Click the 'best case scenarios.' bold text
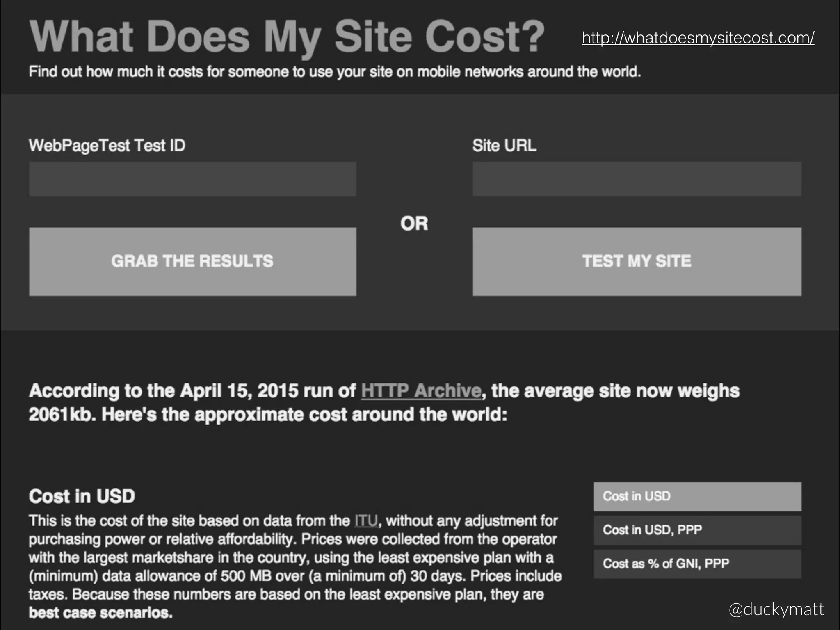Viewport: 840px width, 630px height. (x=101, y=613)
